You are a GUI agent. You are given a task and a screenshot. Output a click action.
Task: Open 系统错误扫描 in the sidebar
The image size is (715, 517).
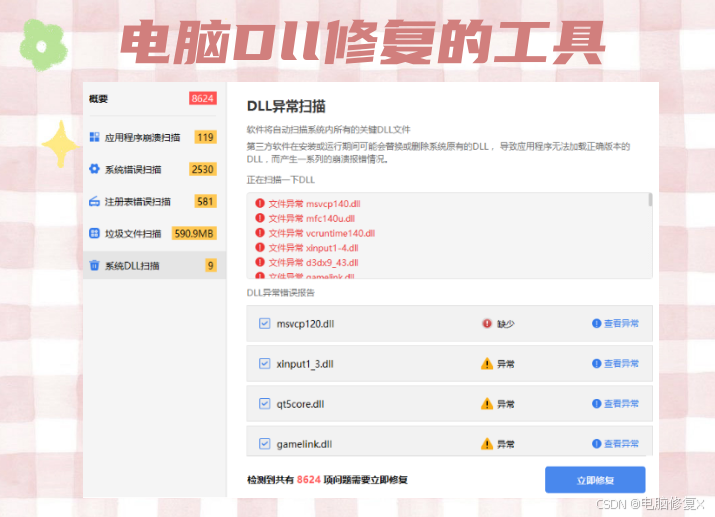click(154, 169)
